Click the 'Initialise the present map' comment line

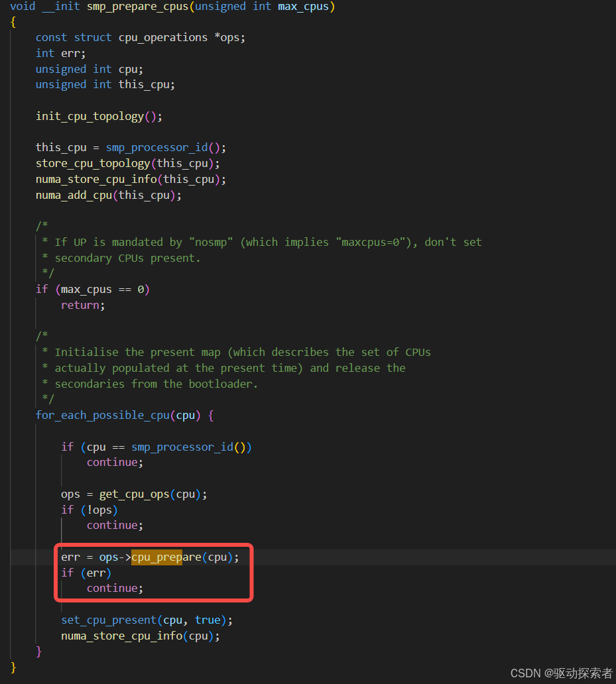coord(237,353)
